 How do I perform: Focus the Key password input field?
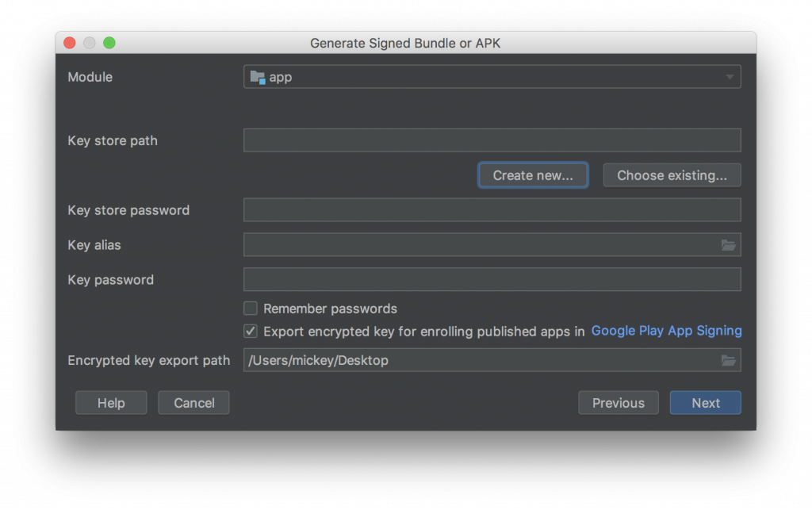coord(492,280)
